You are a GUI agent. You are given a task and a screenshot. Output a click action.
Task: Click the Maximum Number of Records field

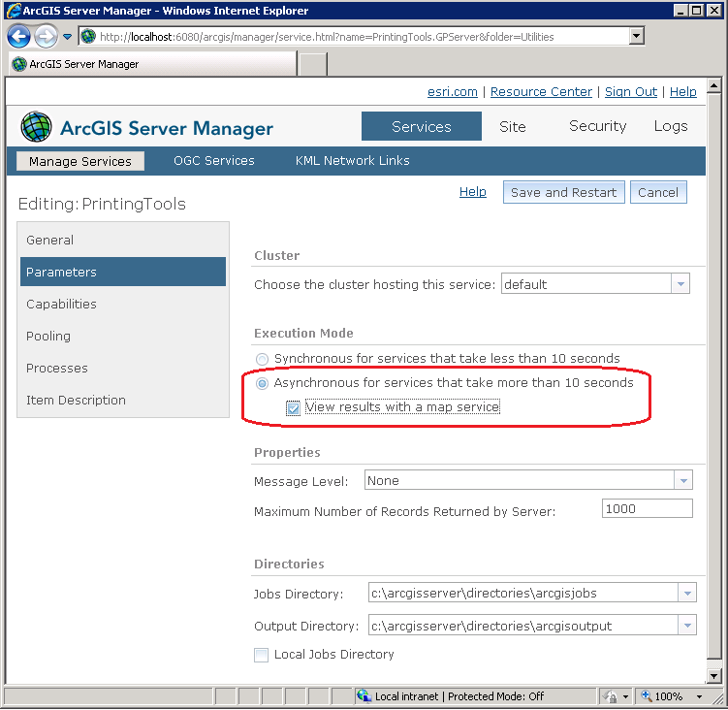pyautogui.click(x=647, y=509)
